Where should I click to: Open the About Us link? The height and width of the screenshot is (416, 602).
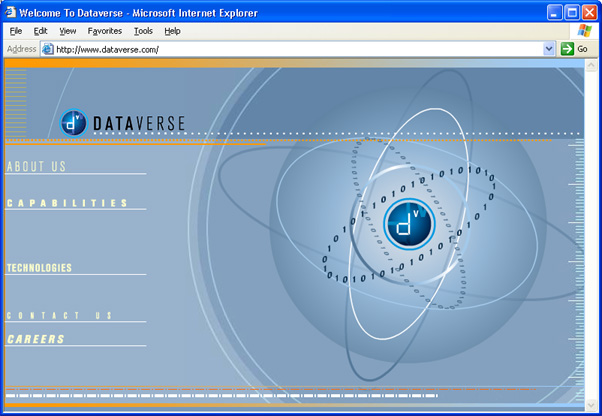36,167
